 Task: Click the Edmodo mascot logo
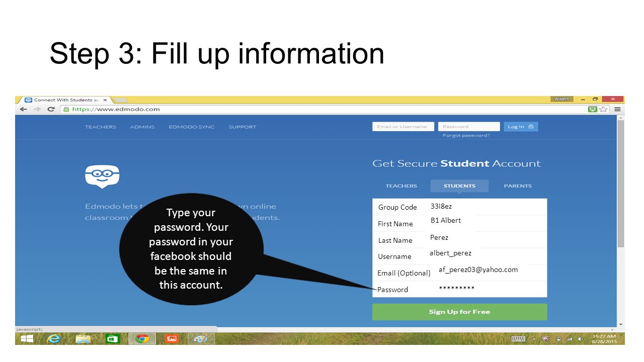click(102, 176)
